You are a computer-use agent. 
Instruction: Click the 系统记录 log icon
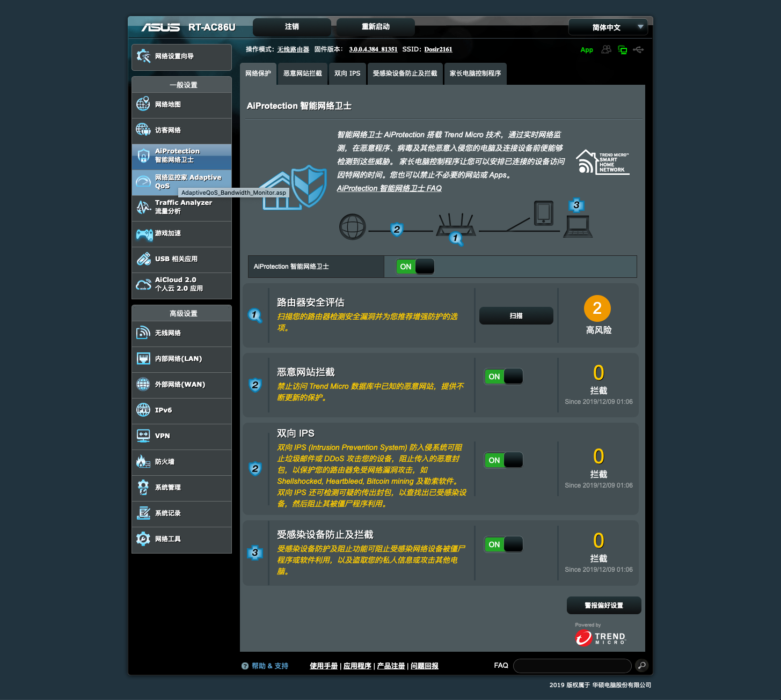(x=143, y=513)
